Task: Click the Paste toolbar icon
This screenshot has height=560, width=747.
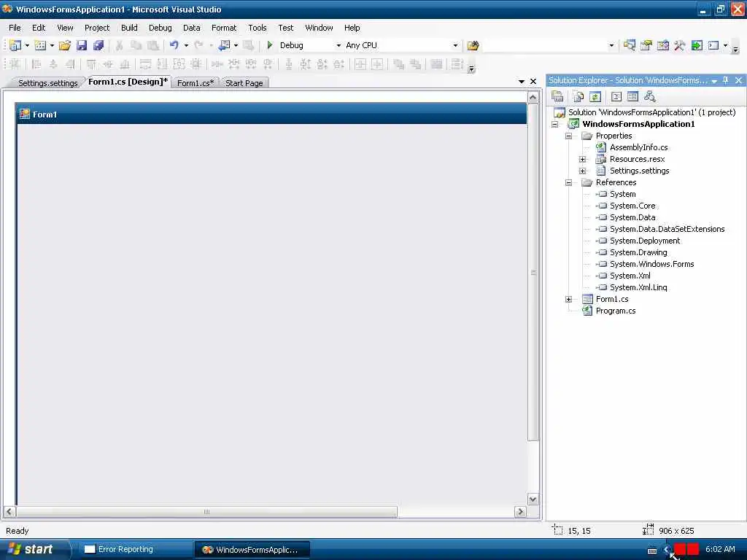Action: click(x=153, y=45)
